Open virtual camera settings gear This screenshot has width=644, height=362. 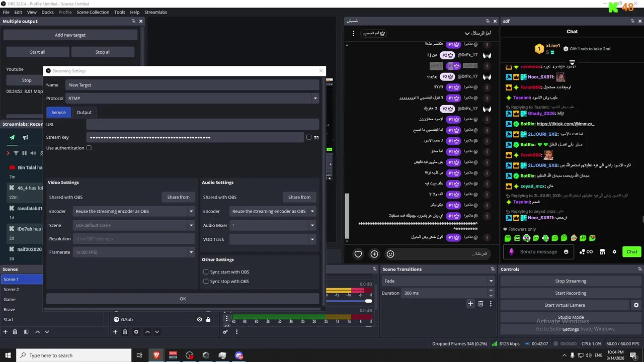click(x=636, y=305)
